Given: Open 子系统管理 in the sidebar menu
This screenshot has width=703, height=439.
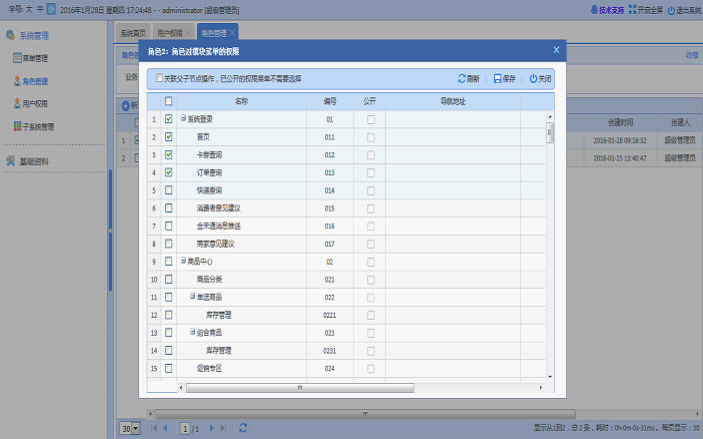Looking at the screenshot, I should click(x=39, y=126).
